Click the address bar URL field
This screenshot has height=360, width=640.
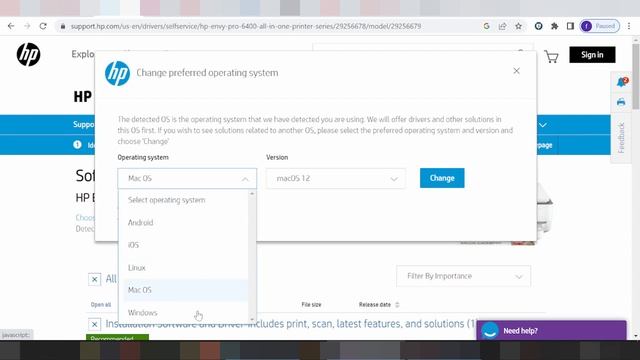click(x=246, y=26)
